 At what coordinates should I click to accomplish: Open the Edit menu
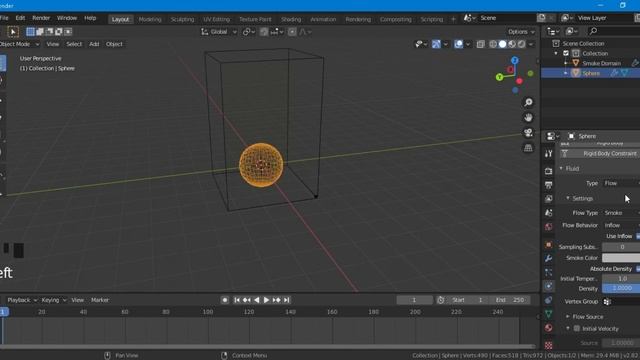[20, 18]
